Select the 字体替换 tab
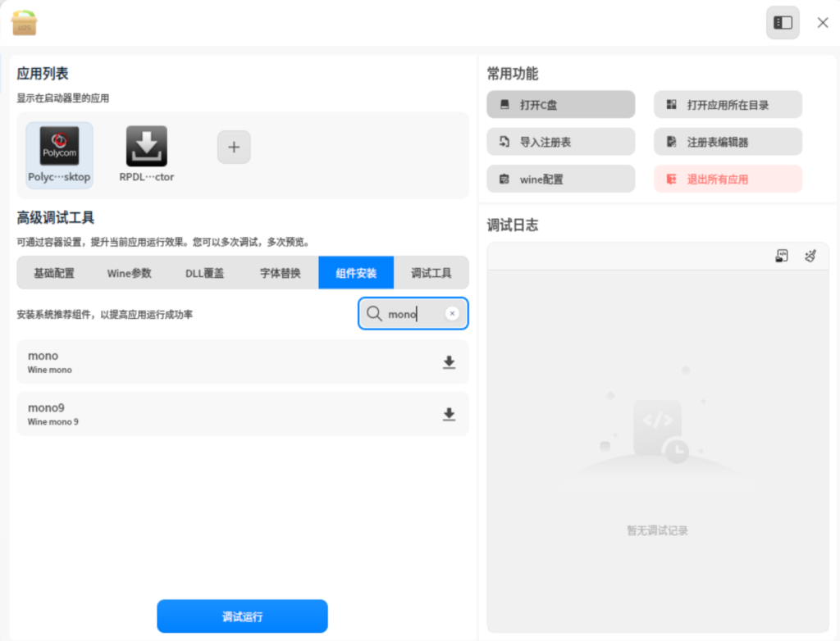 [x=281, y=273]
